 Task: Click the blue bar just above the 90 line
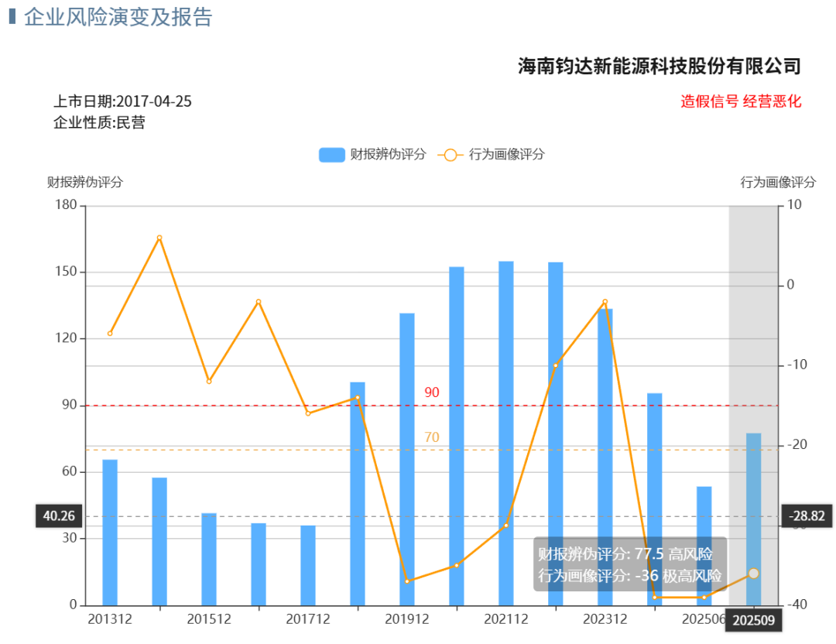[x=358, y=493]
